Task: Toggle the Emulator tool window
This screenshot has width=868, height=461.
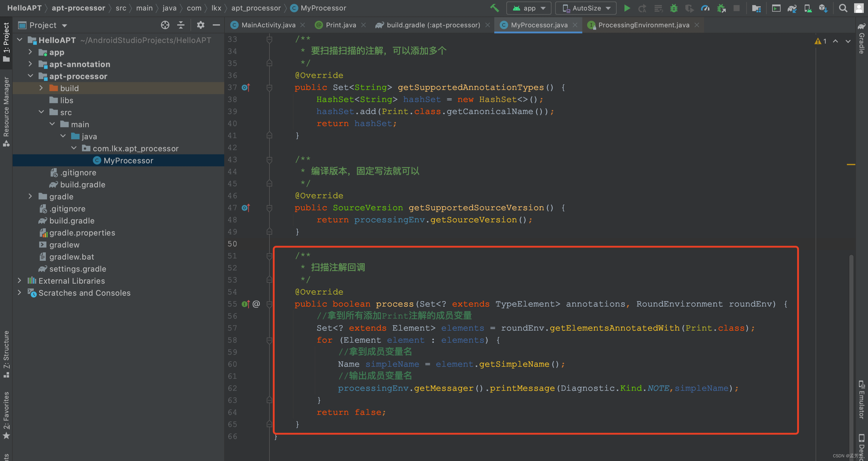Action: click(x=862, y=400)
